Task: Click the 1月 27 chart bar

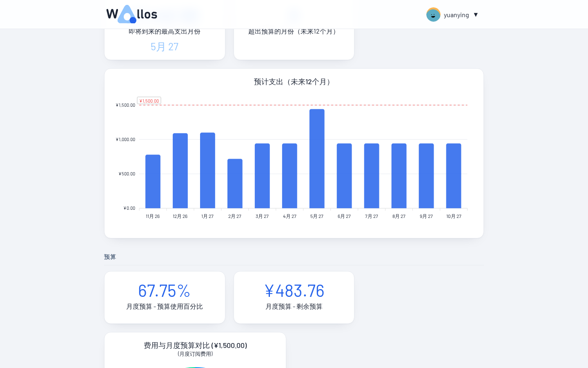Action: 207,171
